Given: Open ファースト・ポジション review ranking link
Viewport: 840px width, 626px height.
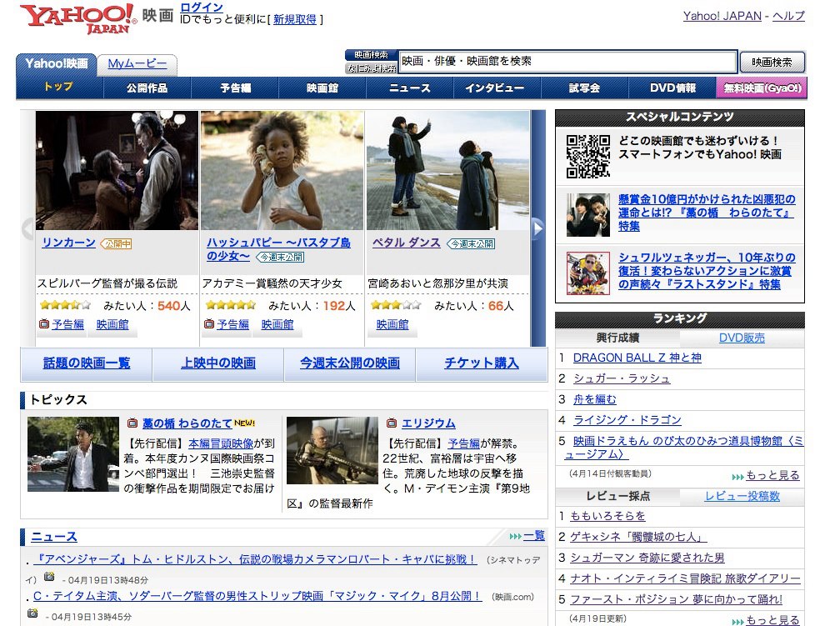Looking at the screenshot, I should point(676,599).
